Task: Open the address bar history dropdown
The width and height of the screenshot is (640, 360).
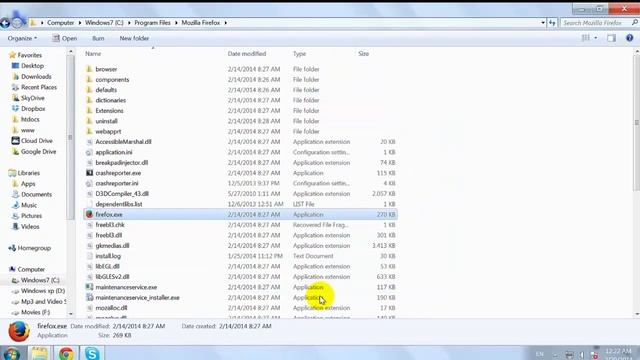Action: pyautogui.click(x=543, y=23)
